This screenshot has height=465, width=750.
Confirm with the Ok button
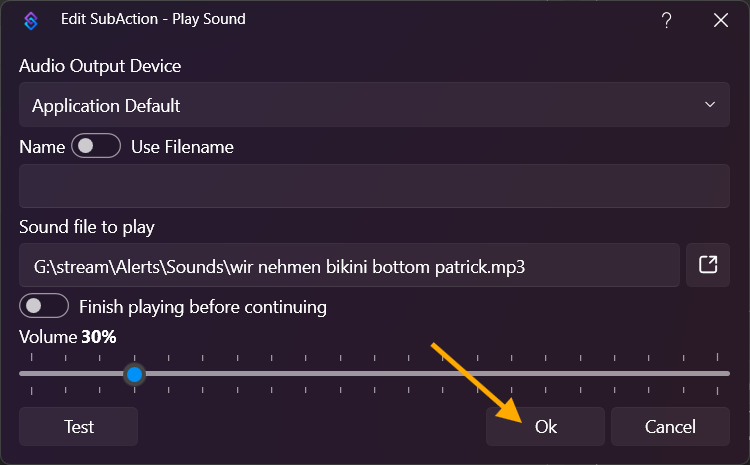click(x=545, y=426)
